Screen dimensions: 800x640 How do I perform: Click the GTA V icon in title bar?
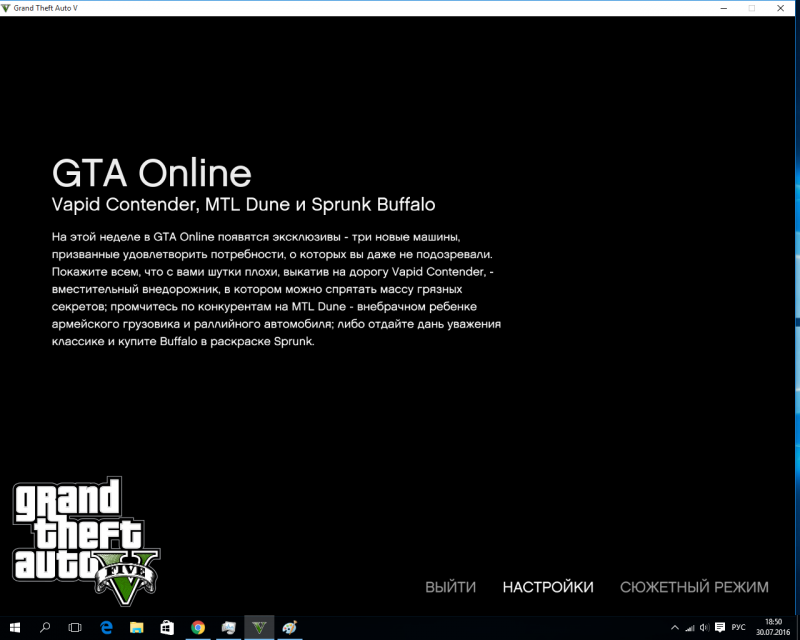tap(6, 8)
